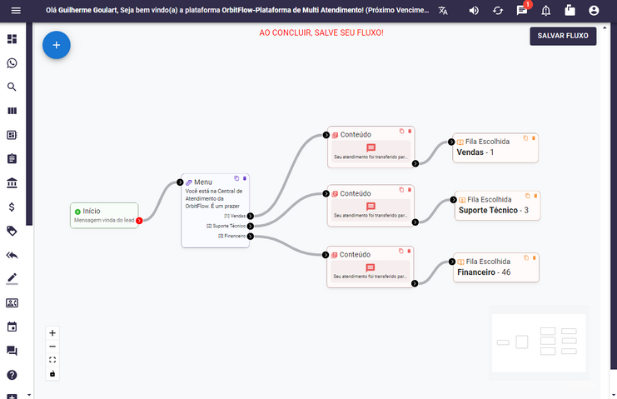
Task: Open the calendar schedule icon in sidebar
Action: (x=12, y=327)
